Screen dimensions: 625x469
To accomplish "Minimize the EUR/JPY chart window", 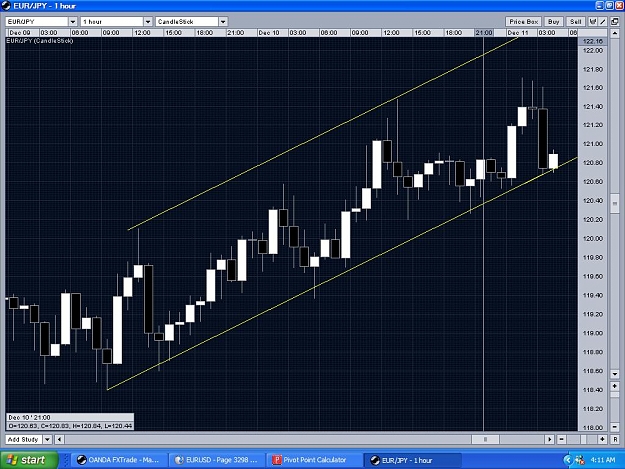I will [x=600, y=6].
